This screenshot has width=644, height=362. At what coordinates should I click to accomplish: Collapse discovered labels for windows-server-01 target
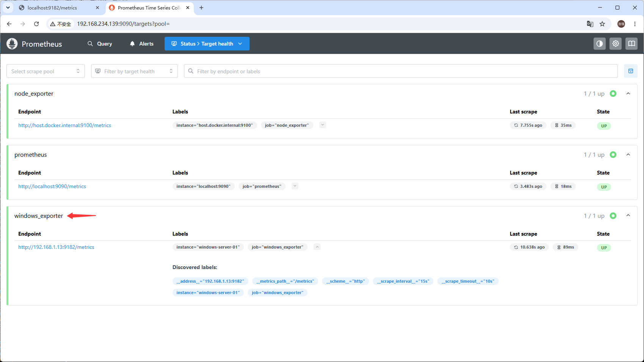[x=317, y=247]
